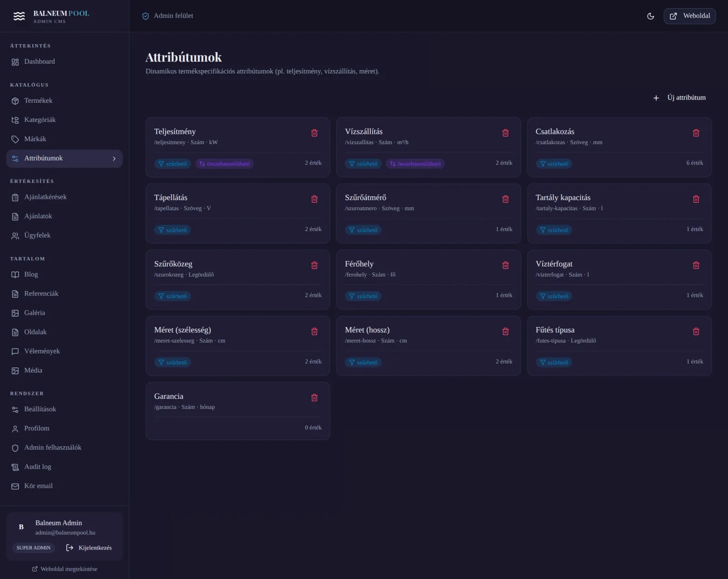Viewport: 728px width, 579px height.
Task: Click the trash icon on Csatlakozás card
Action: click(x=696, y=133)
